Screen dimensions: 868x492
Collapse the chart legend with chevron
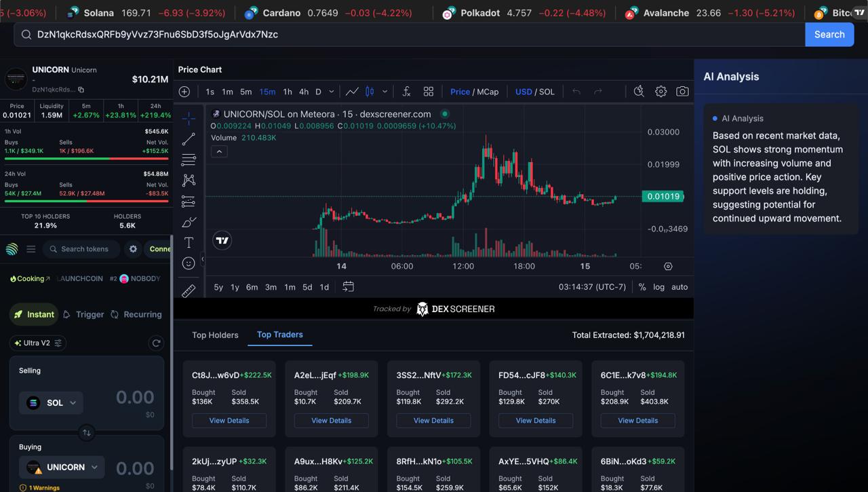219,151
